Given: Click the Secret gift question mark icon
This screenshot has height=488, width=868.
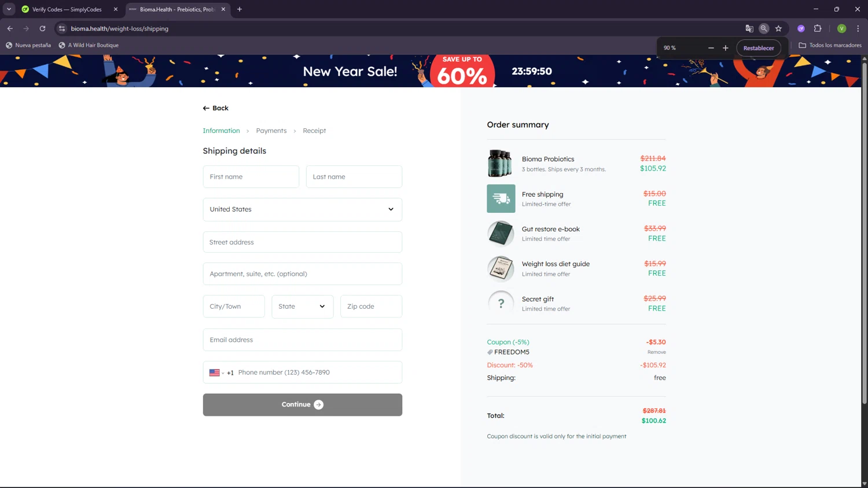Looking at the screenshot, I should pyautogui.click(x=501, y=304).
